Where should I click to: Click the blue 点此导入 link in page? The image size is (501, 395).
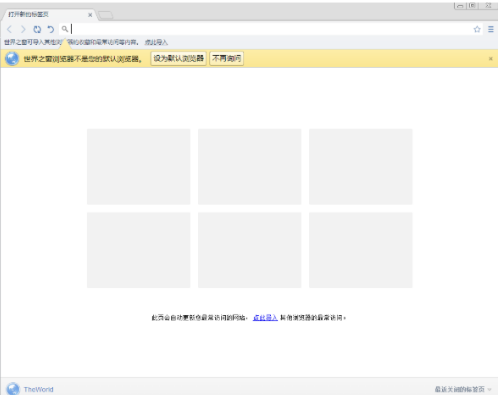(x=265, y=318)
